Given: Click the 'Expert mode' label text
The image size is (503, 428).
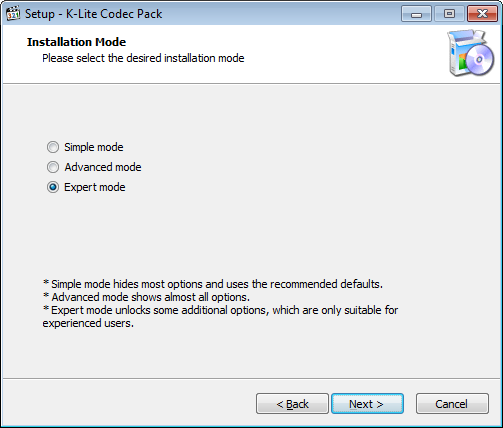Looking at the screenshot, I should [x=95, y=187].
